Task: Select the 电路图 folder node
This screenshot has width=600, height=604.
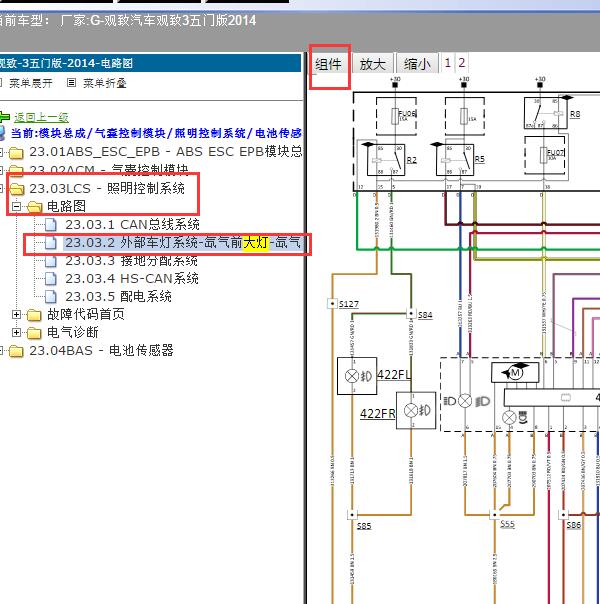Action: [x=66, y=206]
